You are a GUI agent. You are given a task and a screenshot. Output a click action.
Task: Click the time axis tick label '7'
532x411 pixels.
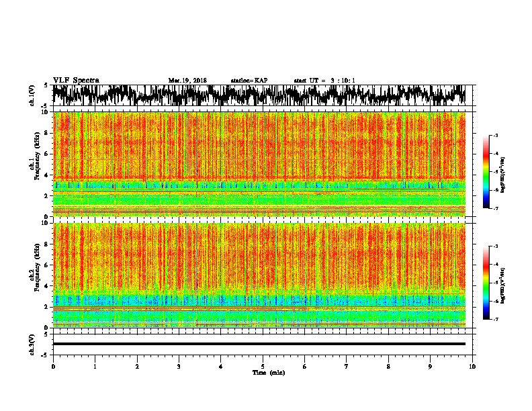tap(347, 366)
